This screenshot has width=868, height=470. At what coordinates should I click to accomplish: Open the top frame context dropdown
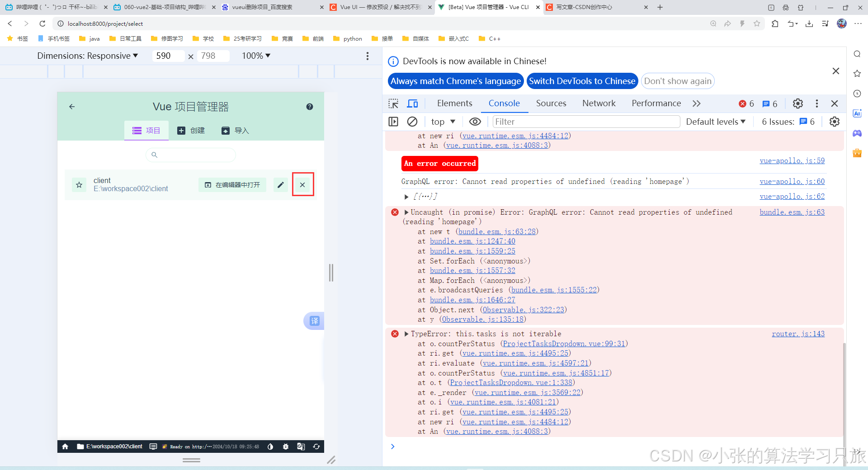(442, 122)
